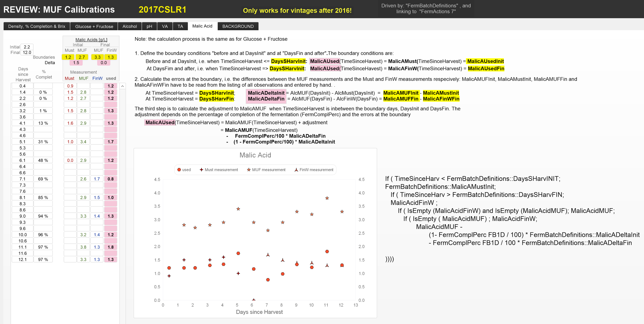Open the BACKGROUND tab

pyautogui.click(x=238, y=26)
